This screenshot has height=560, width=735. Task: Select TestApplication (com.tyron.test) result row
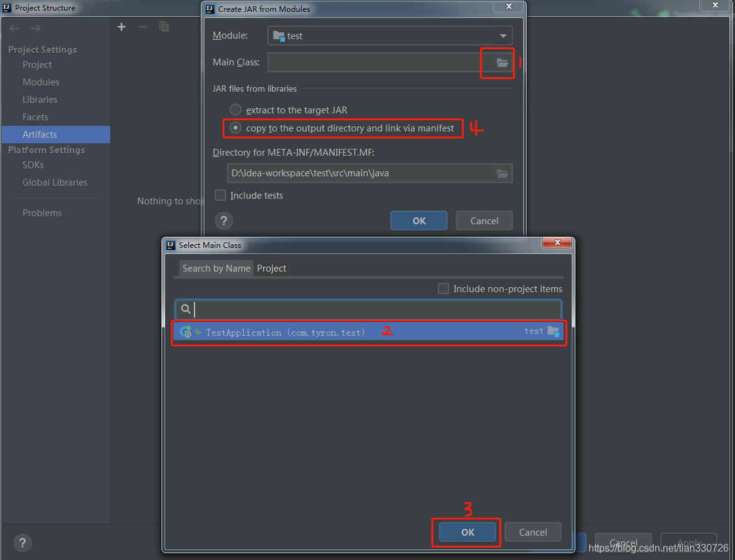coord(368,331)
